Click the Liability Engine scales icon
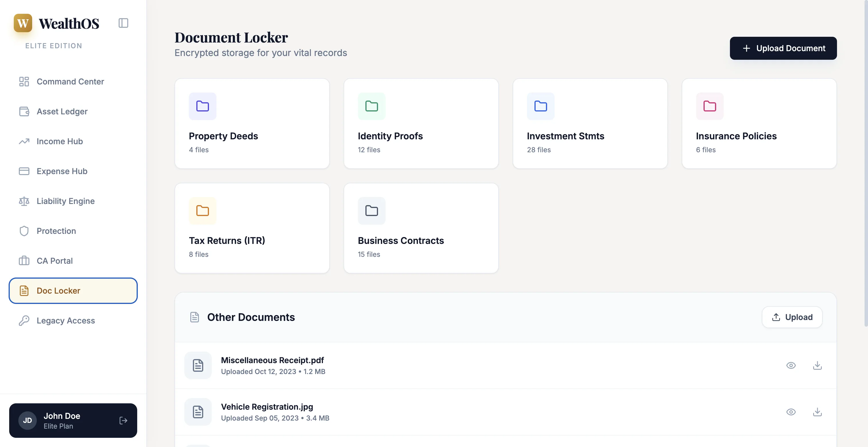Screen dimensions: 868x447 click(x=24, y=201)
